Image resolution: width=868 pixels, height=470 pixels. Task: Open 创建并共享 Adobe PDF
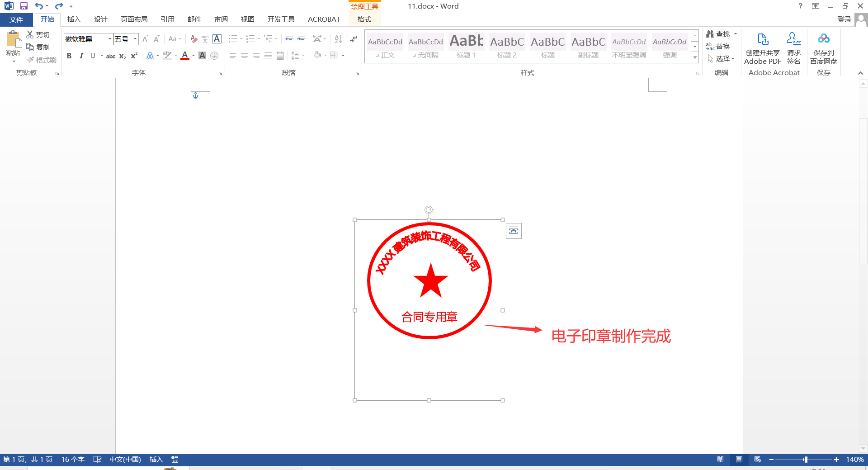pyautogui.click(x=763, y=48)
